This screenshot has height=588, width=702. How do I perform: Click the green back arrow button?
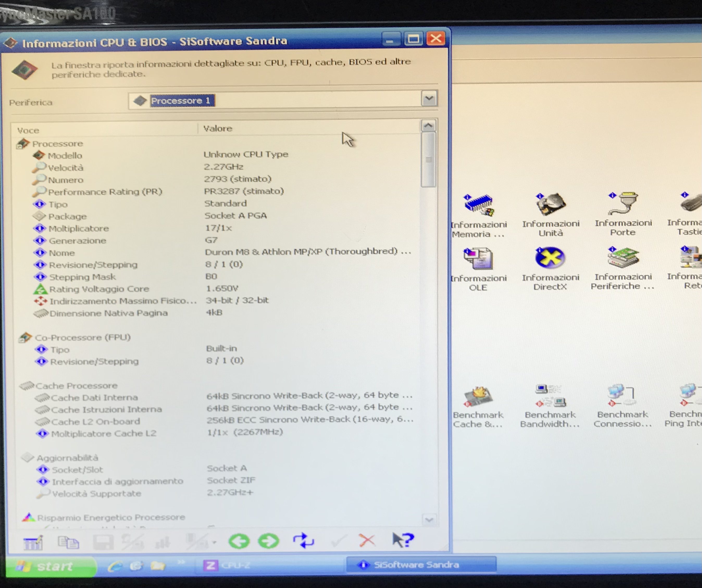click(x=239, y=541)
